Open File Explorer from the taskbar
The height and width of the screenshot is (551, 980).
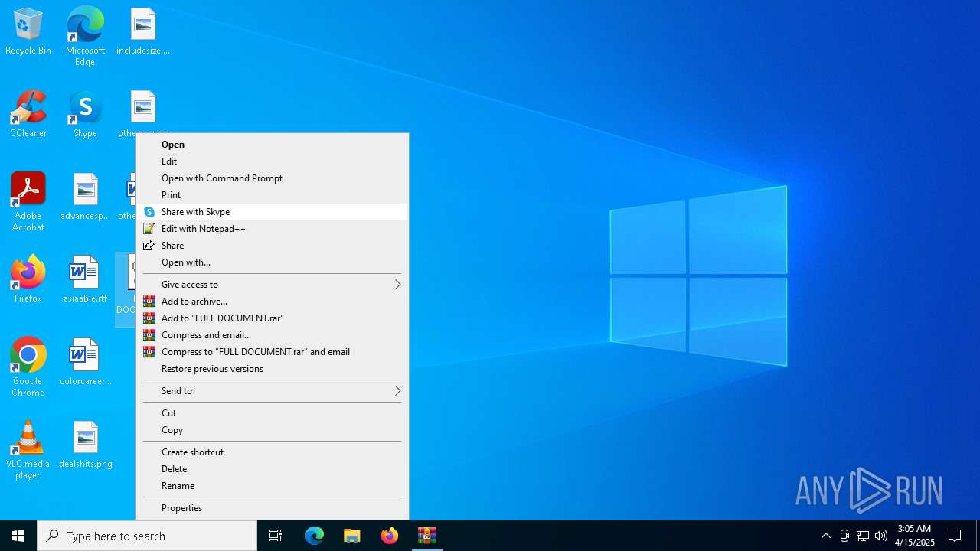pos(352,536)
